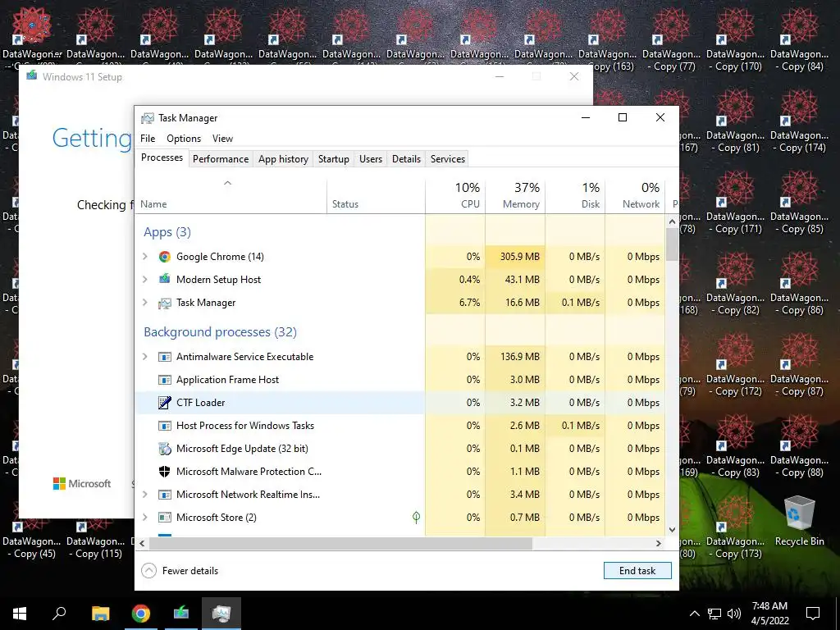Sort by the Name column header
This screenshot has height=630, width=840.
coord(231,195)
